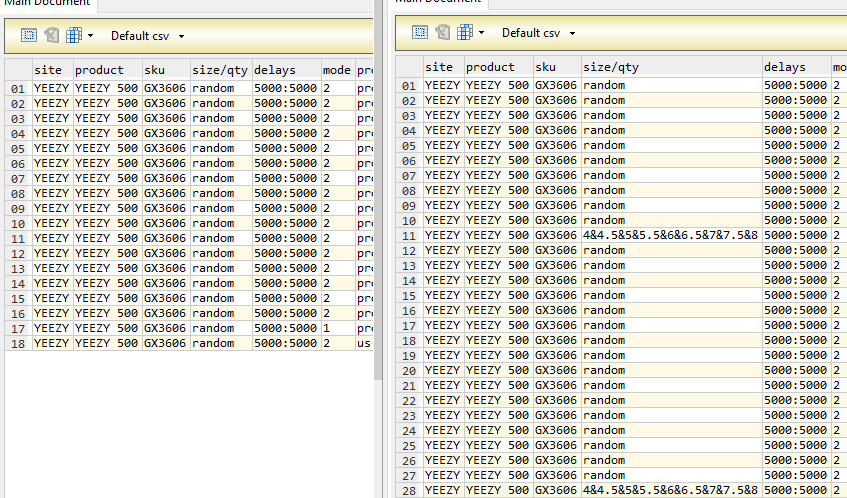Select the product column header in right pane

click(499, 66)
